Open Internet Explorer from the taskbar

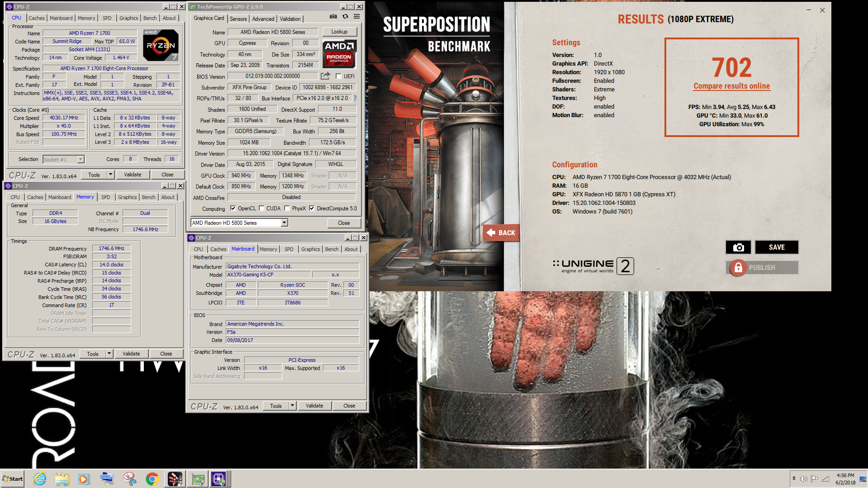40,479
